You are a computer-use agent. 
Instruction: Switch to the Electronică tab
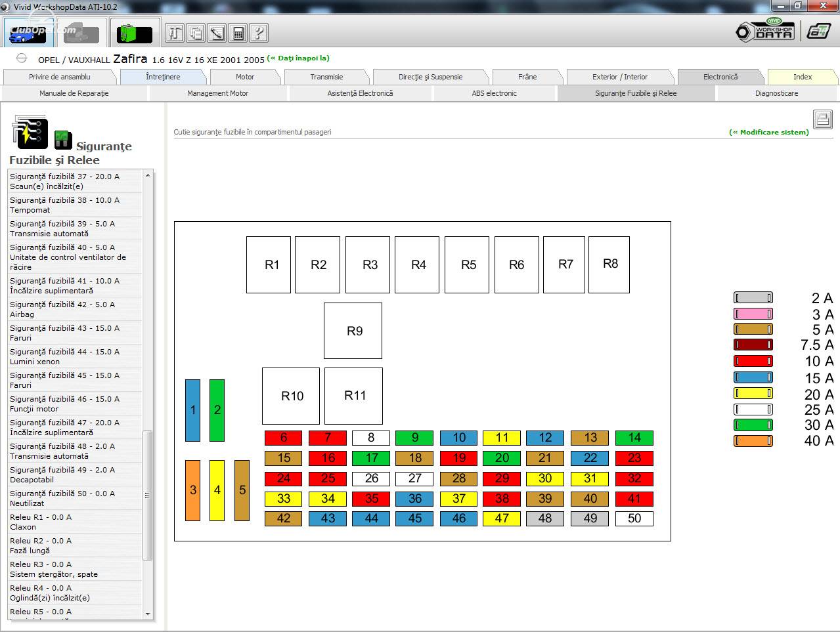pos(720,77)
